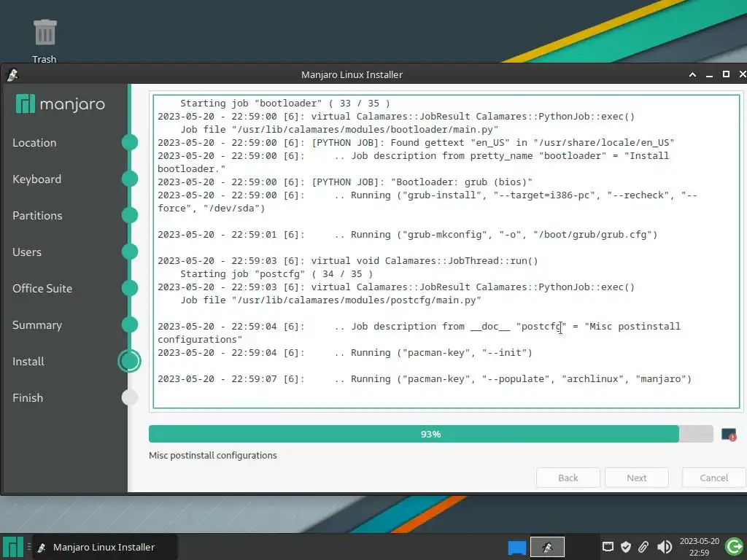The width and height of the screenshot is (747, 560).
Task: Click the Users step circle indicator
Action: pos(130,252)
